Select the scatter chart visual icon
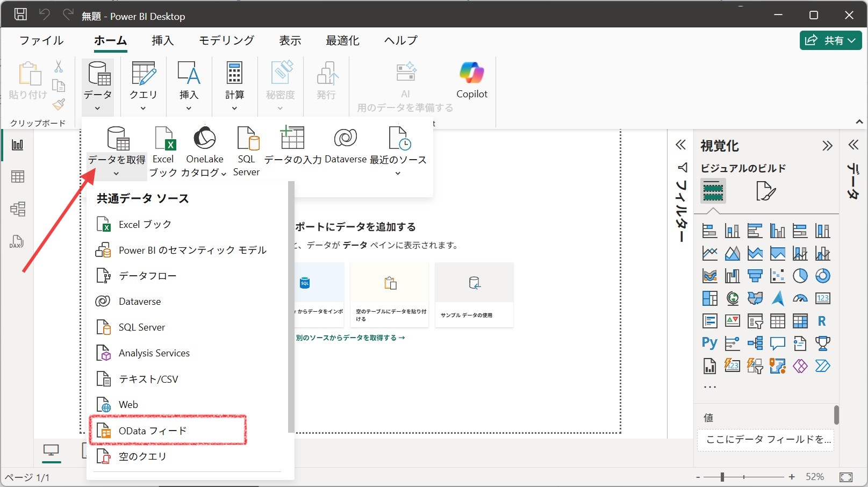 pos(777,276)
